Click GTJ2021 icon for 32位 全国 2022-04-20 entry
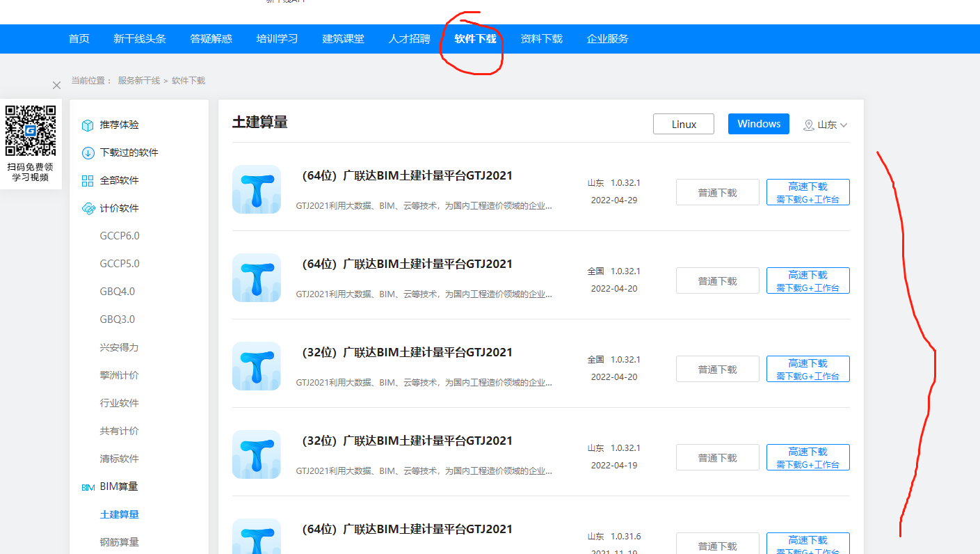The height and width of the screenshot is (554, 980). click(x=257, y=366)
